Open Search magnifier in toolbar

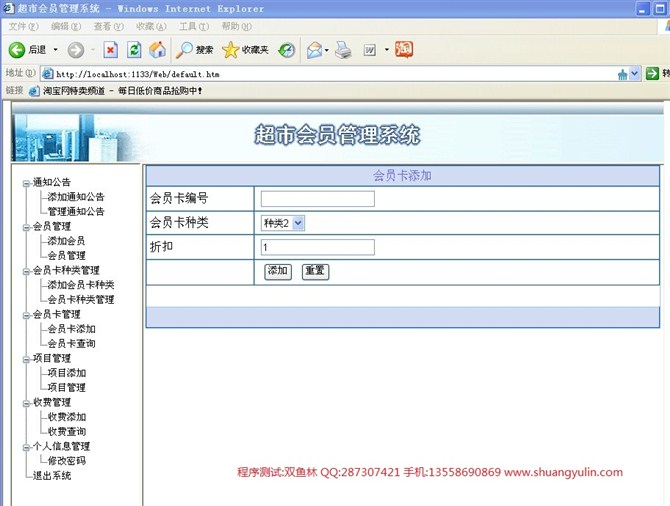(x=195, y=50)
